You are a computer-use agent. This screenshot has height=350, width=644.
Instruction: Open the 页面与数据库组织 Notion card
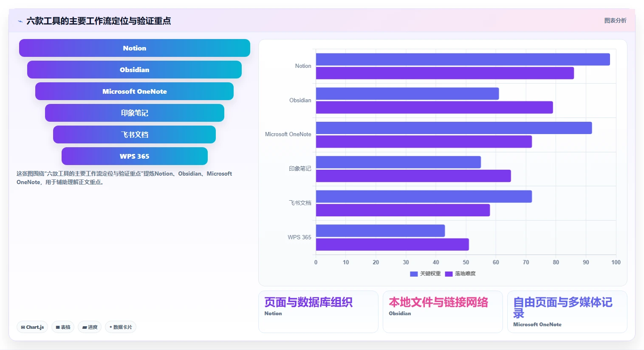(318, 312)
